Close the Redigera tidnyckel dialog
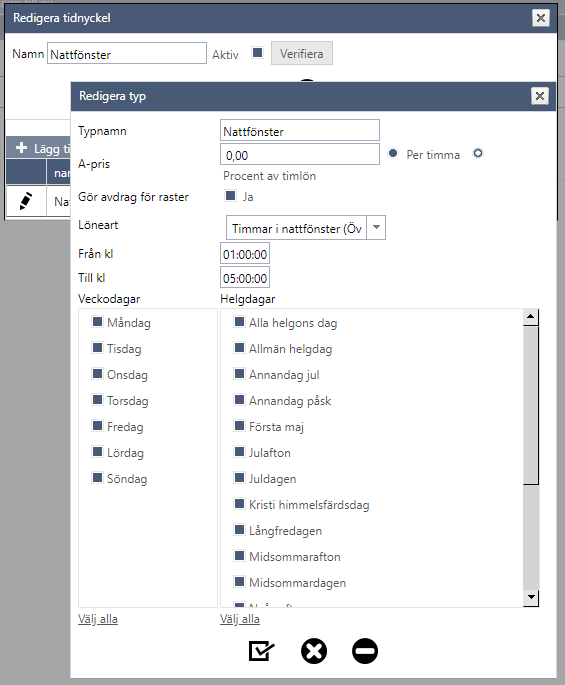565x685 pixels. pos(541,18)
